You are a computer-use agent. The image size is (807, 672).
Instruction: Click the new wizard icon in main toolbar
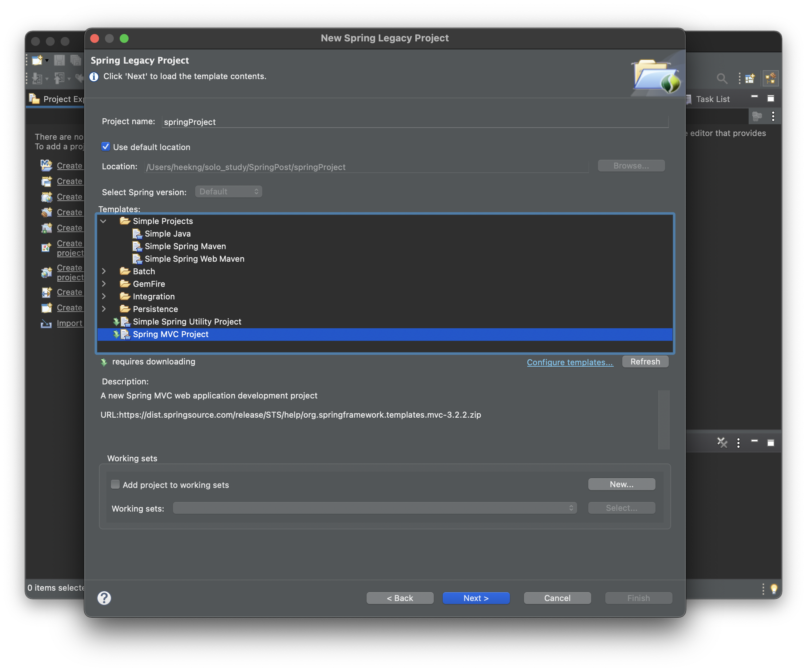(x=37, y=60)
